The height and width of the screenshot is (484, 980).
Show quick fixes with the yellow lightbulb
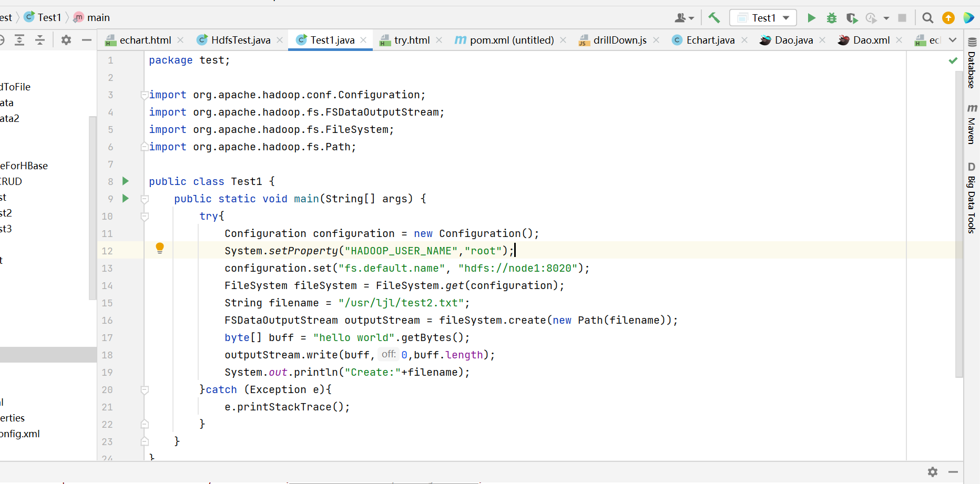click(x=160, y=248)
